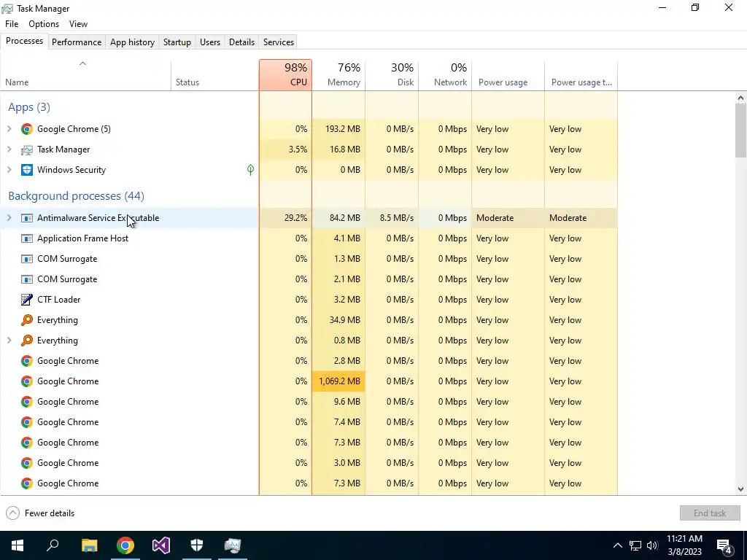Sort by the Network column header
This screenshot has height=560, width=747.
point(446,75)
